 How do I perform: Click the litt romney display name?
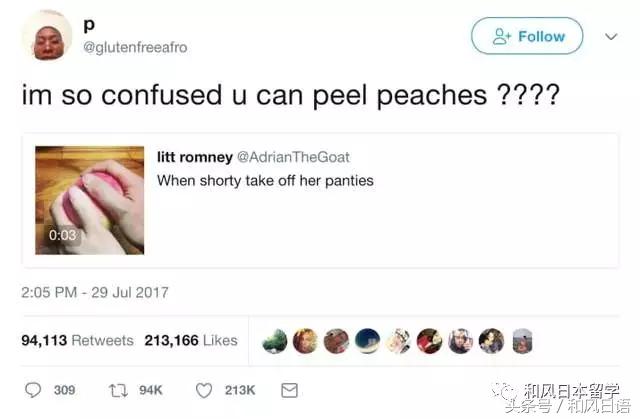pyautogui.click(x=195, y=157)
